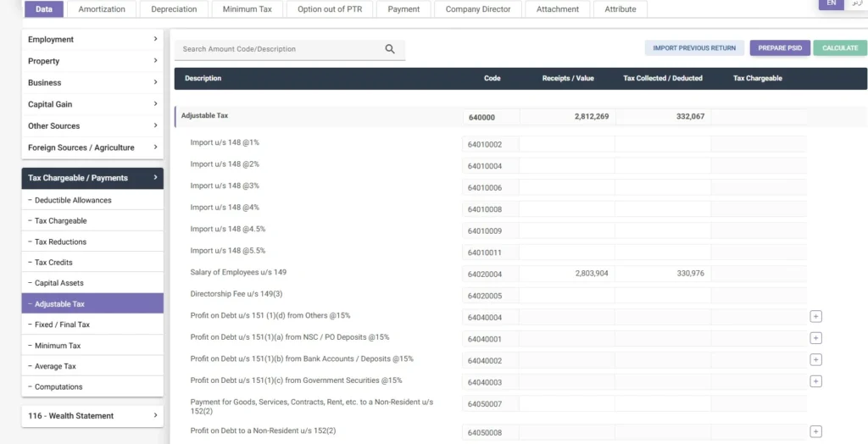
Task: Click Tax Collected value 330,976 for Salary
Action: (663, 274)
